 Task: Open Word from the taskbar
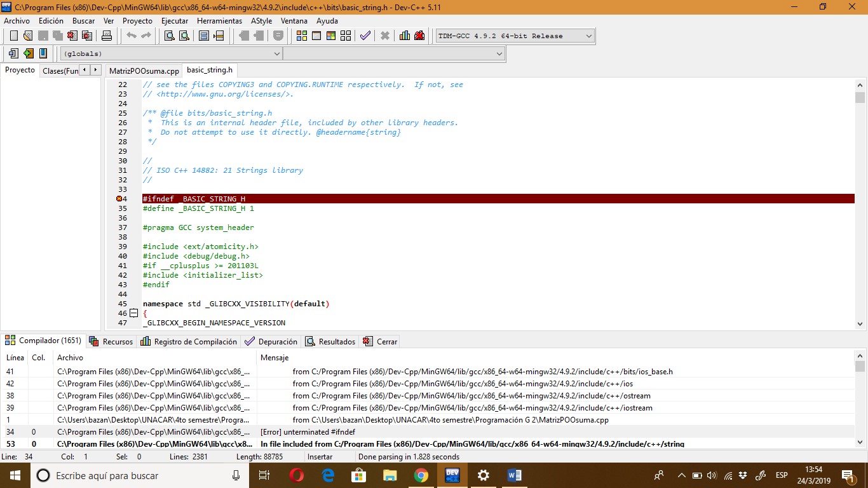tap(515, 475)
